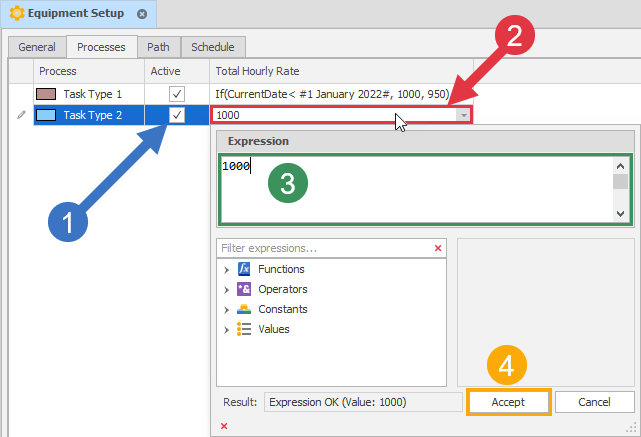Click the Functions fx icon
This screenshot has width=641, height=437.
pos(244,269)
